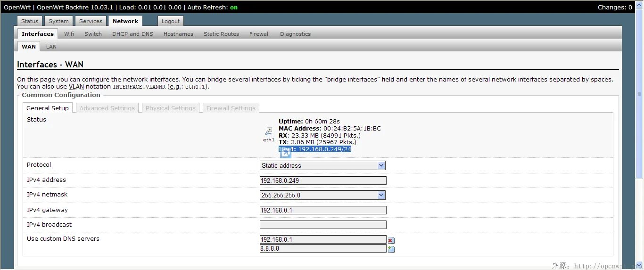Image resolution: width=644 pixels, height=270 pixels.
Task: Remove the 192.168.0.1 DNS server entry
Action: pos(391,240)
